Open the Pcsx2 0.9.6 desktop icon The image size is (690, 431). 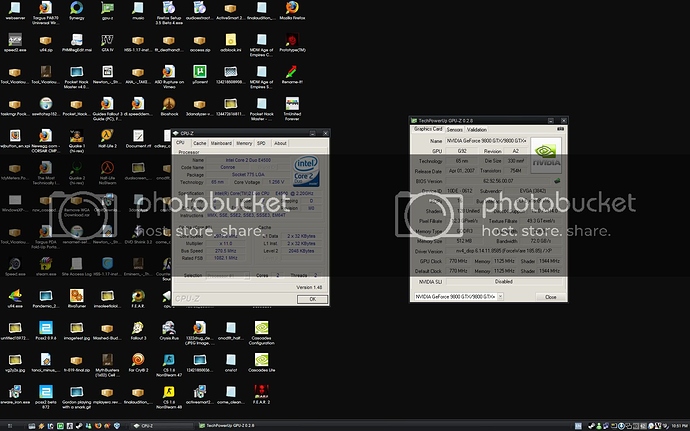(46, 330)
